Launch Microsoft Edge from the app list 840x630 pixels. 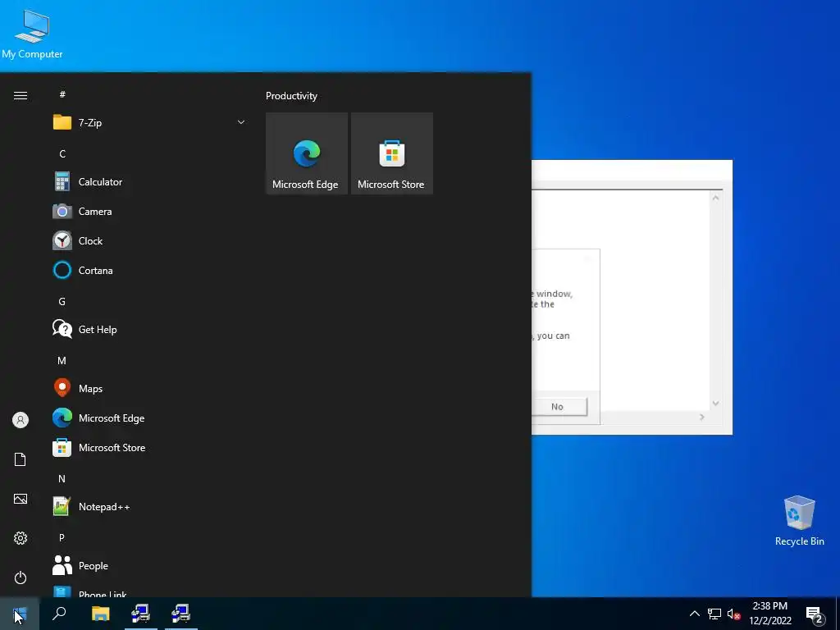[x=148, y=418]
